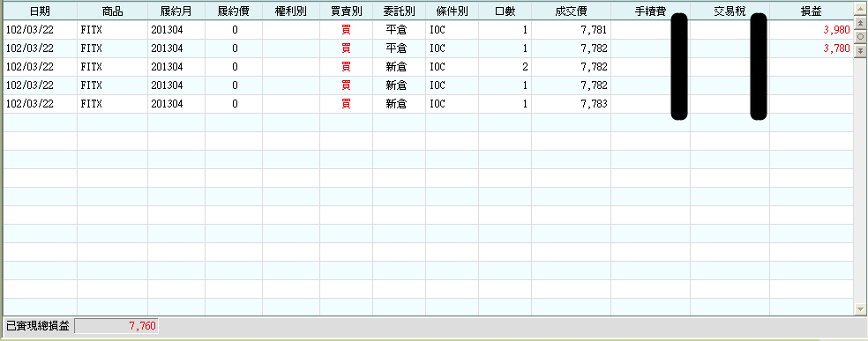Click 口數 1 in the 7,783 row
The image size is (868, 341).
[525, 104]
